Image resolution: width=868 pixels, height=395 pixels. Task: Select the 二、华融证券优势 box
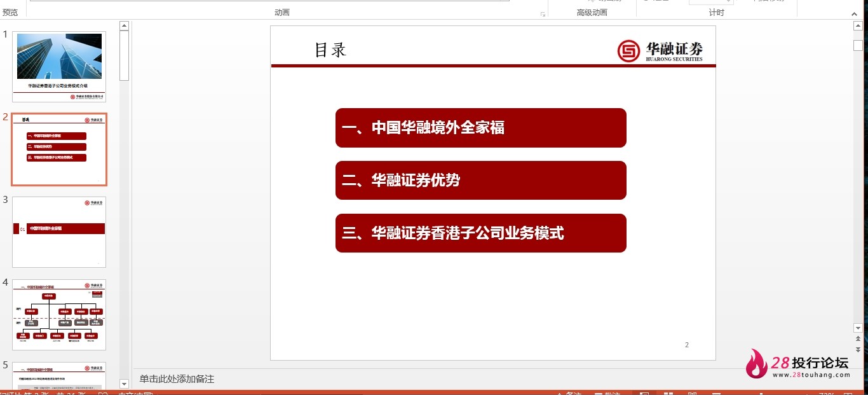[481, 181]
